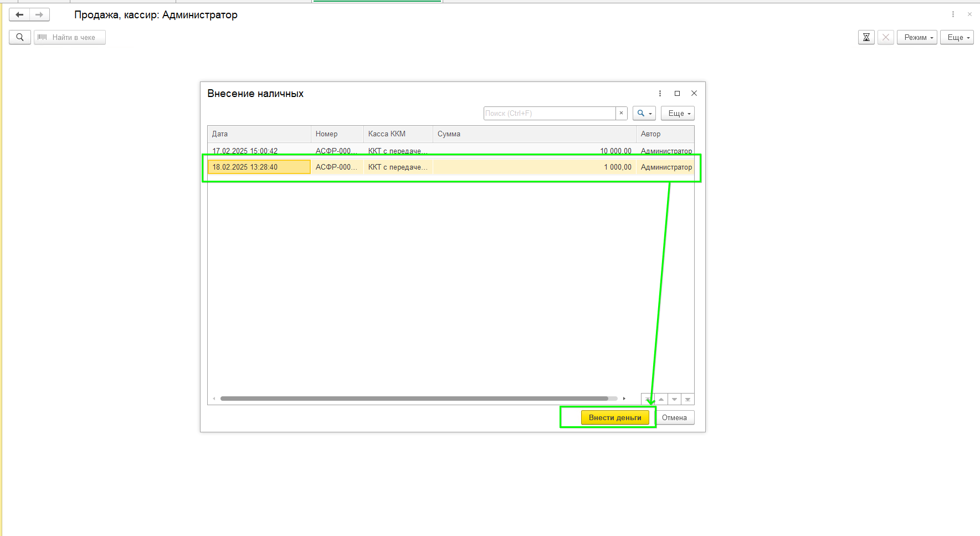Screen dimensions: 980x536
Task: Click the Отмена button
Action: 674,417
